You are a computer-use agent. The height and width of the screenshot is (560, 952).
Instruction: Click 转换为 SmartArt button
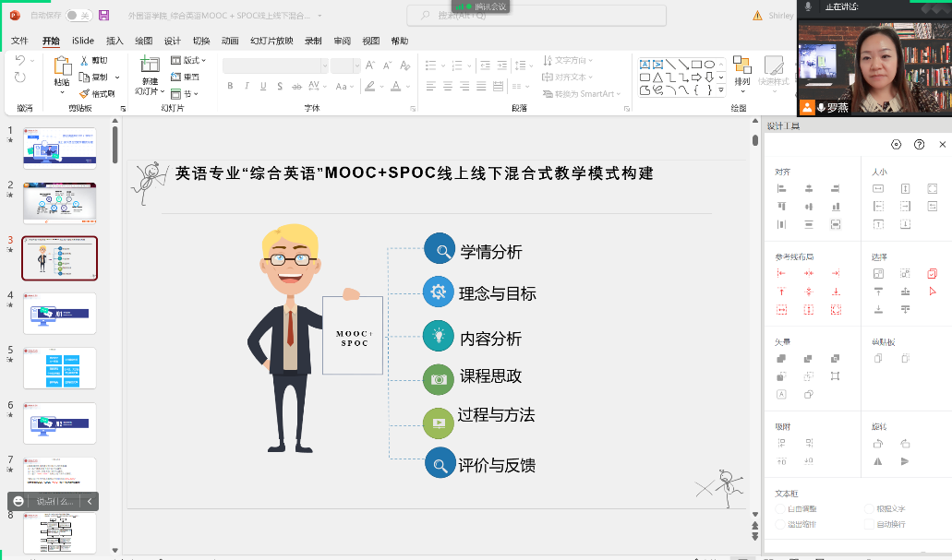(x=581, y=94)
